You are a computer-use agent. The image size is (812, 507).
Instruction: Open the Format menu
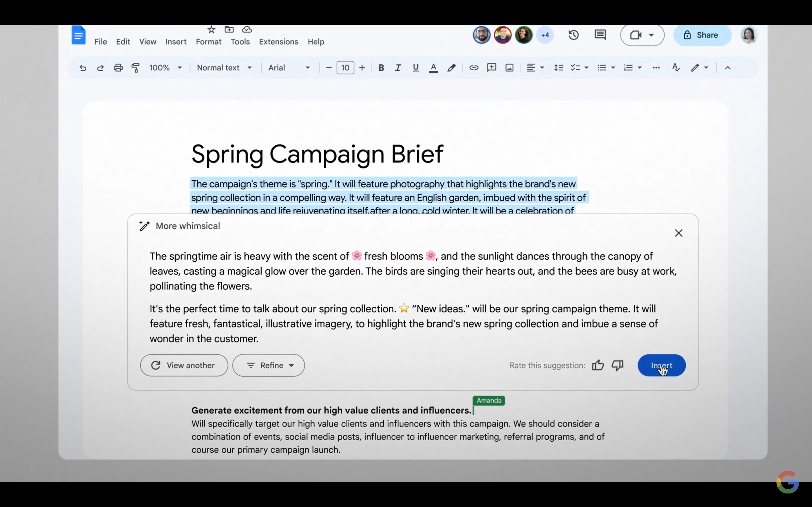208,41
